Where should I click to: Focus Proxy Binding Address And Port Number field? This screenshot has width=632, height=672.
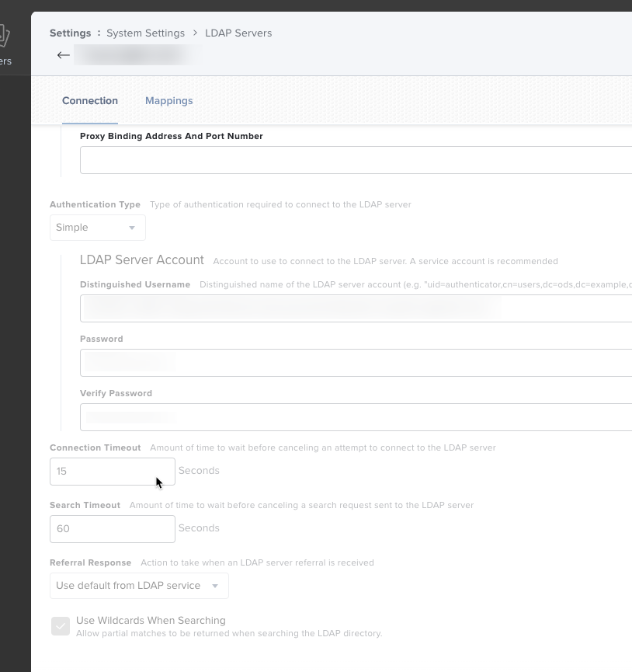pyautogui.click(x=356, y=160)
